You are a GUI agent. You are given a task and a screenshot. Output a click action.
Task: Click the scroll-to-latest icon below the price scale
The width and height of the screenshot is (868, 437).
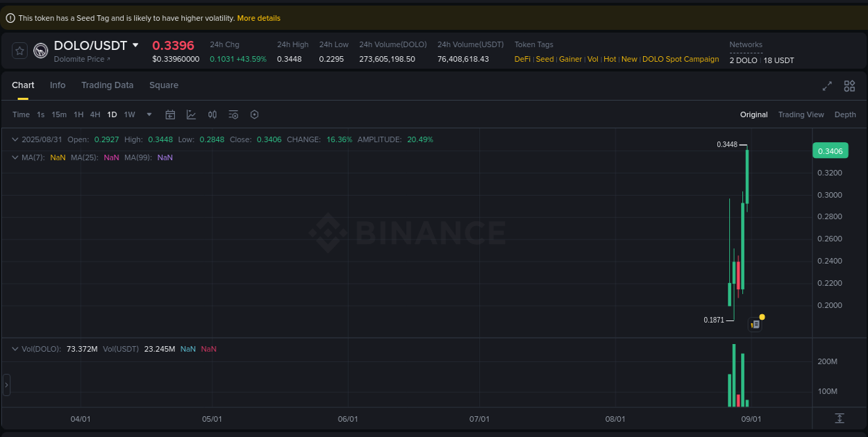click(x=839, y=419)
